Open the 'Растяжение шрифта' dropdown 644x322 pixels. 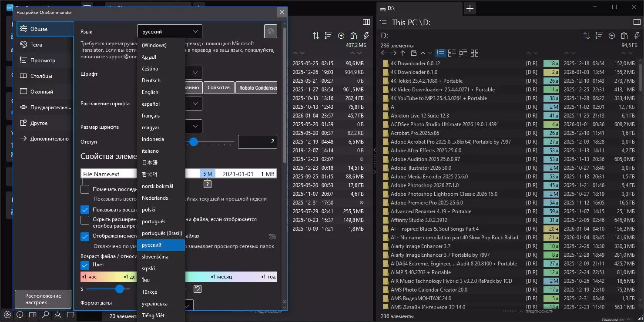coord(195,104)
